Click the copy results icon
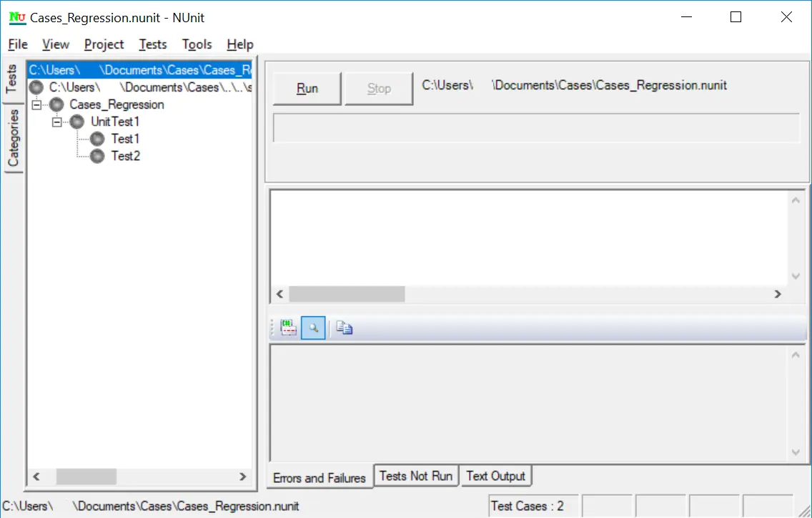The height and width of the screenshot is (518, 812). click(x=342, y=327)
